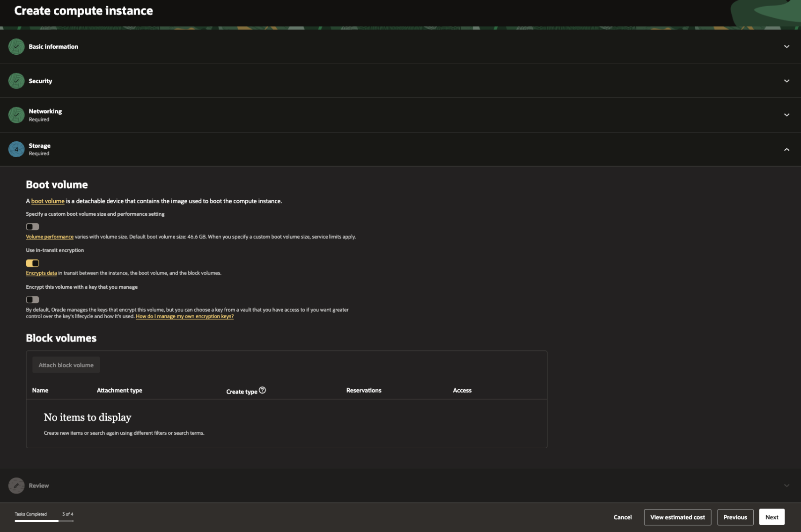Enable custom boot volume size toggle

pos(32,227)
